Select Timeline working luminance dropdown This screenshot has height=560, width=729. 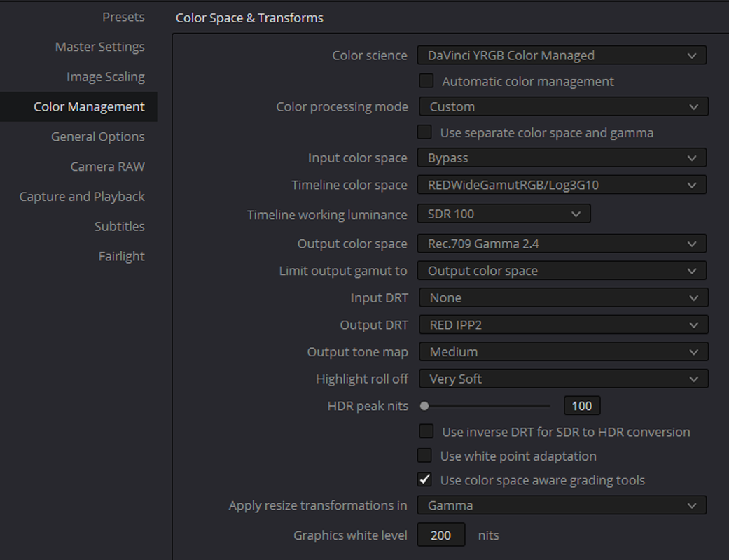[x=504, y=213]
